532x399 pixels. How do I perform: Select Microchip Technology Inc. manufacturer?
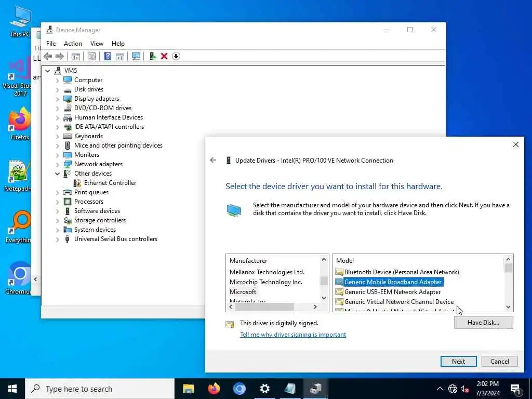266,282
